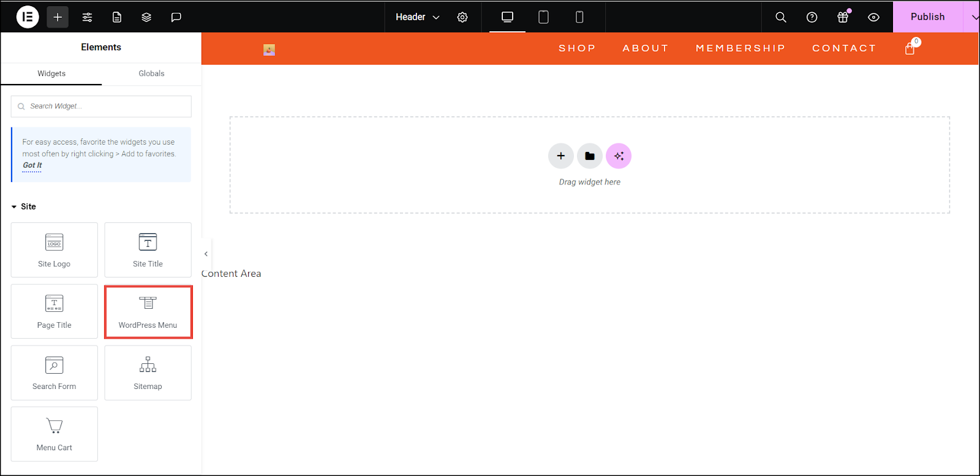Select the WordPress Menu widget

148,311
